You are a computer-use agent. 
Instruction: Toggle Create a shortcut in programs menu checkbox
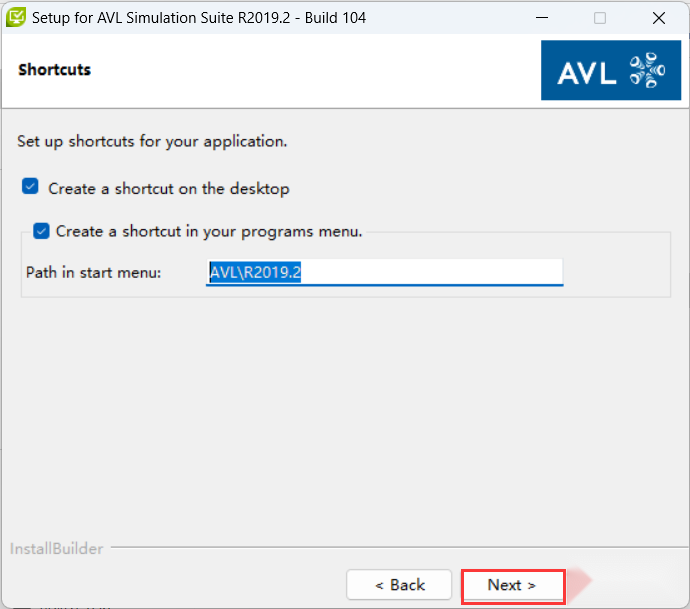tap(41, 231)
